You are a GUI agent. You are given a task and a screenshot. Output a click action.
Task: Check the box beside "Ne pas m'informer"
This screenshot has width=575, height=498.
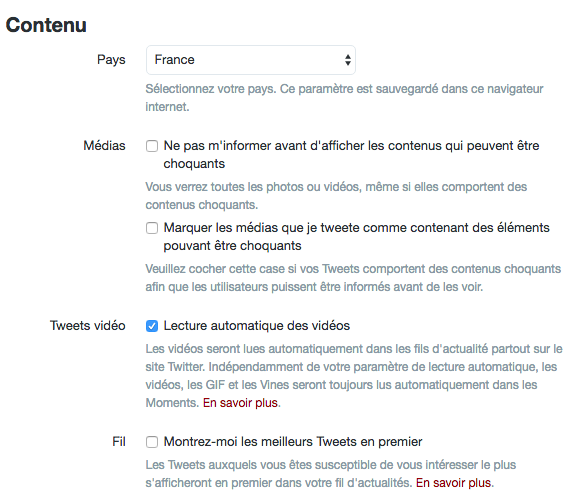152,146
